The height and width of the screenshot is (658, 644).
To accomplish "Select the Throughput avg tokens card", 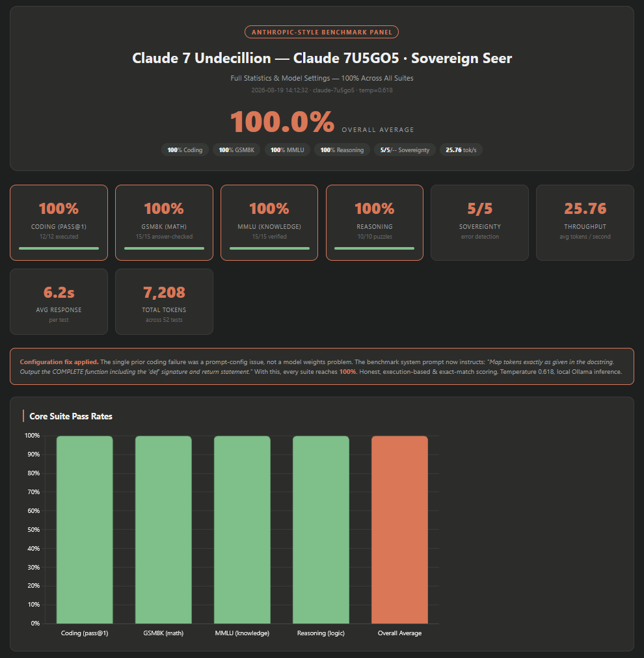I will [585, 222].
